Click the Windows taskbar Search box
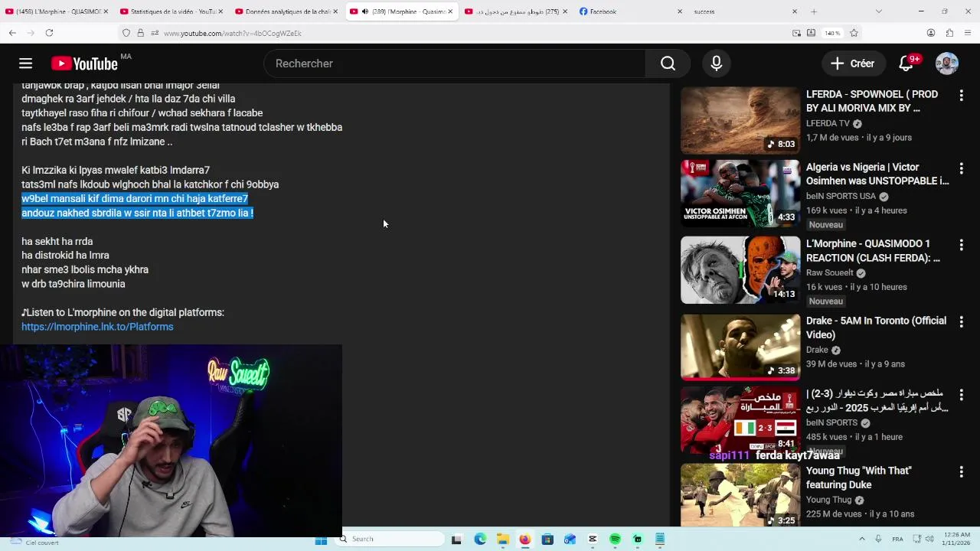Image resolution: width=980 pixels, height=551 pixels. (x=390, y=540)
